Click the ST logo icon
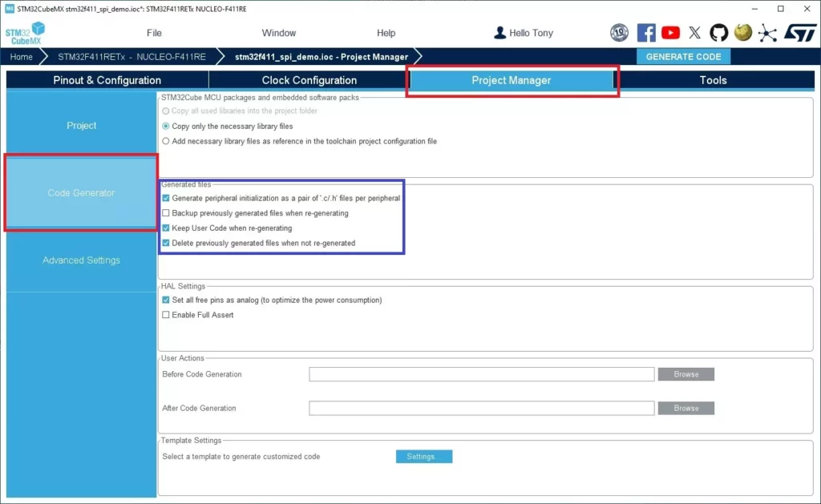 click(799, 33)
